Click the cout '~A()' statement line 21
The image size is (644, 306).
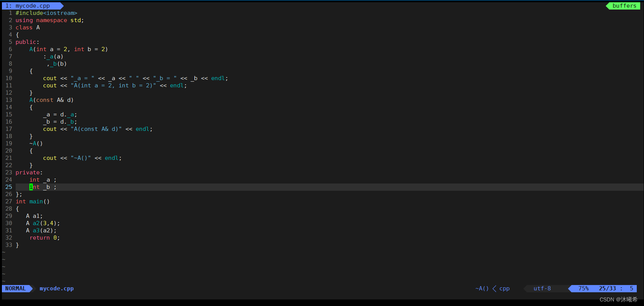click(82, 158)
